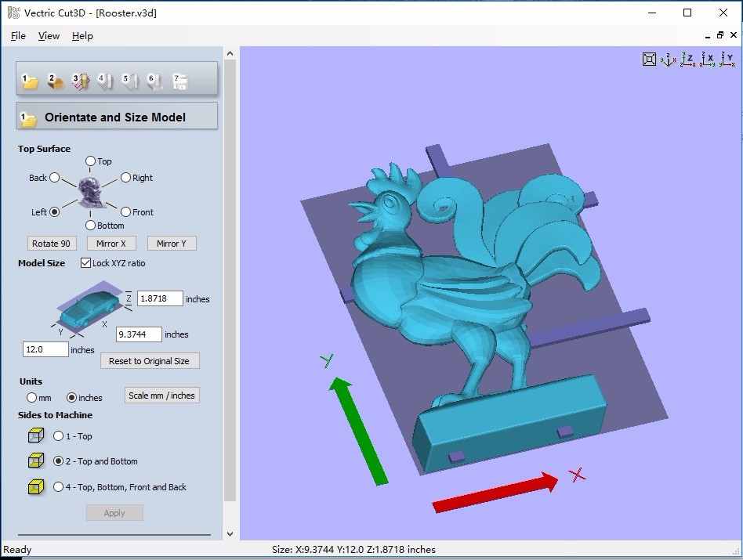This screenshot has width=743, height=560.
Task: View model along the Y axis
Action: pyautogui.click(x=727, y=60)
